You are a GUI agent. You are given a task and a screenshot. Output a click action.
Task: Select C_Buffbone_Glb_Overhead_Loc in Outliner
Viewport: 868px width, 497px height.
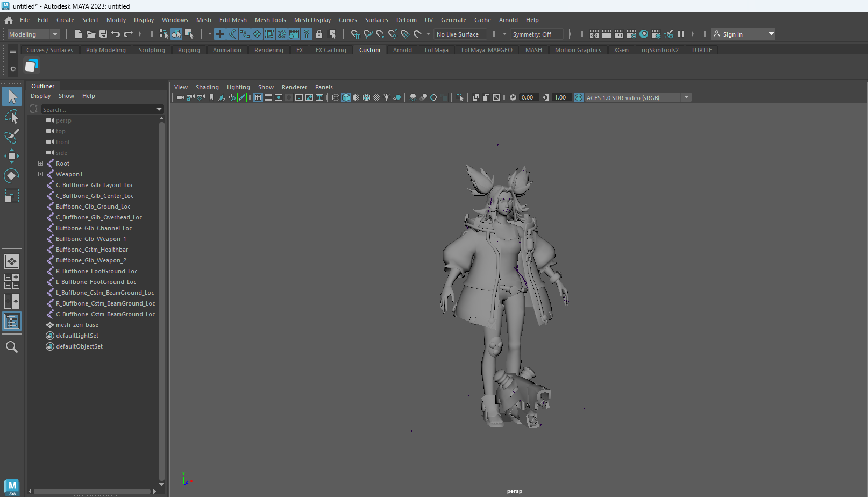pos(99,217)
